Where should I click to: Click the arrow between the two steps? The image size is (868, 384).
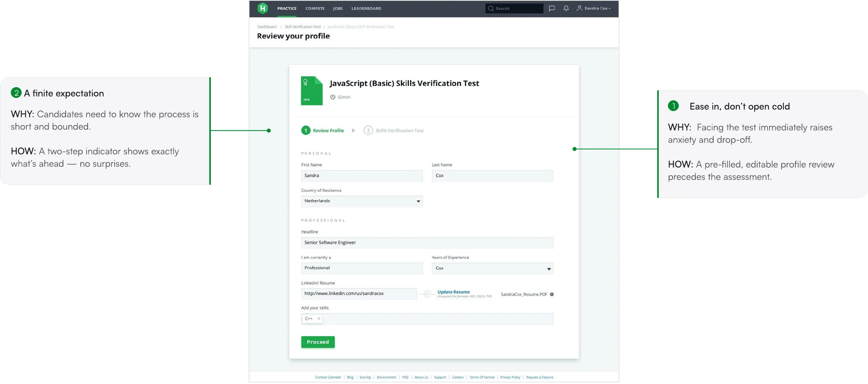point(353,131)
